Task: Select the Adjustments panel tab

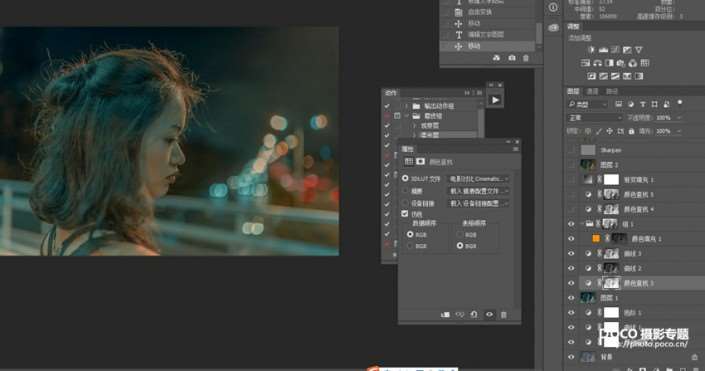Action: (573, 27)
